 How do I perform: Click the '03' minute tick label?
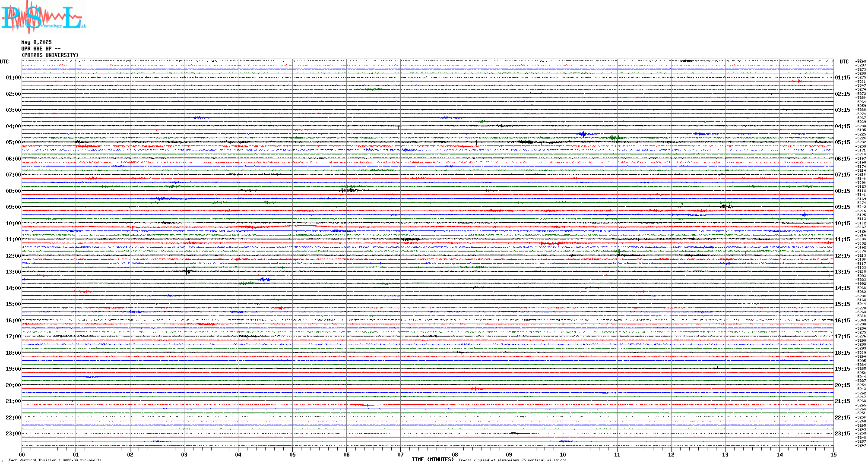click(x=184, y=454)
